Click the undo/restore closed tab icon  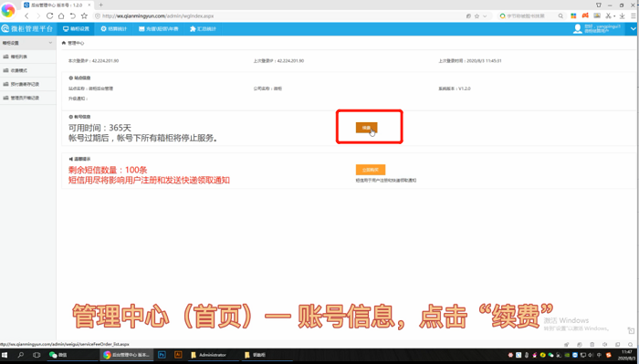[72, 16]
